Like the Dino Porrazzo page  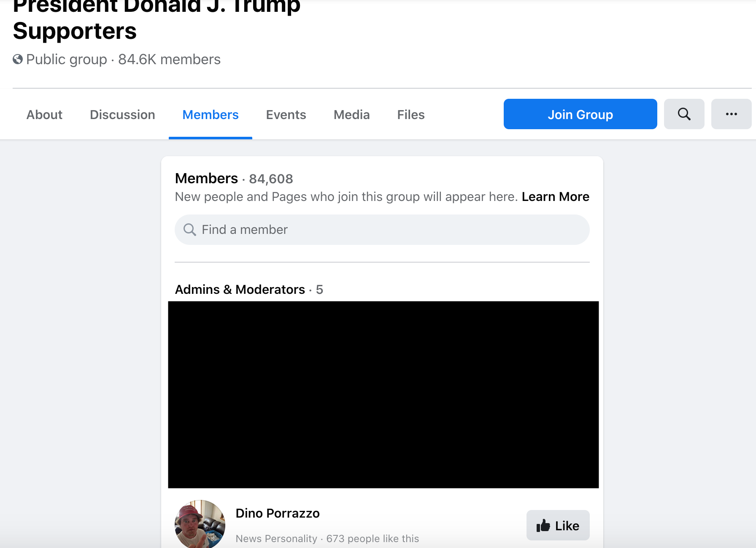558,525
